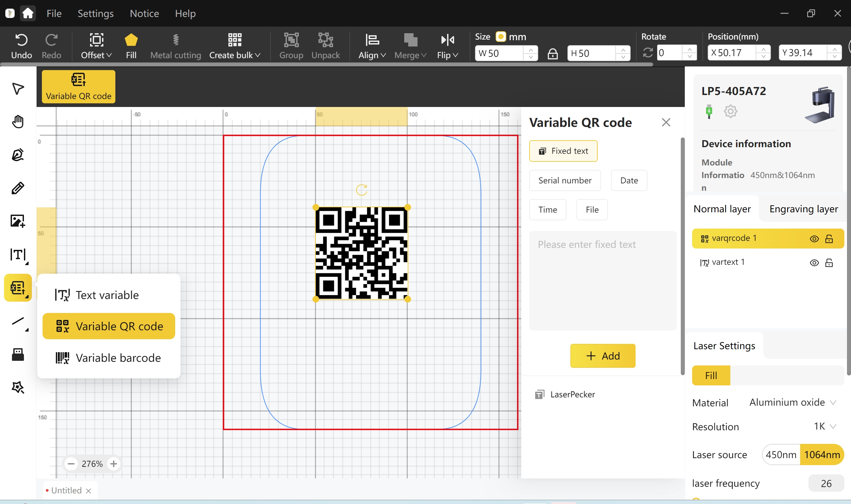Click the variable data tool in sidebar
The height and width of the screenshot is (504, 851).
pyautogui.click(x=18, y=288)
